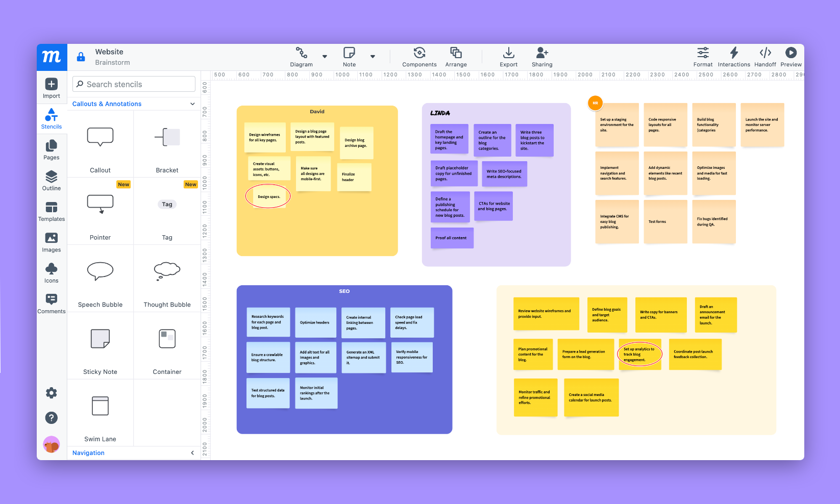
Task: Open the Note dropdown arrow
Action: [373, 57]
